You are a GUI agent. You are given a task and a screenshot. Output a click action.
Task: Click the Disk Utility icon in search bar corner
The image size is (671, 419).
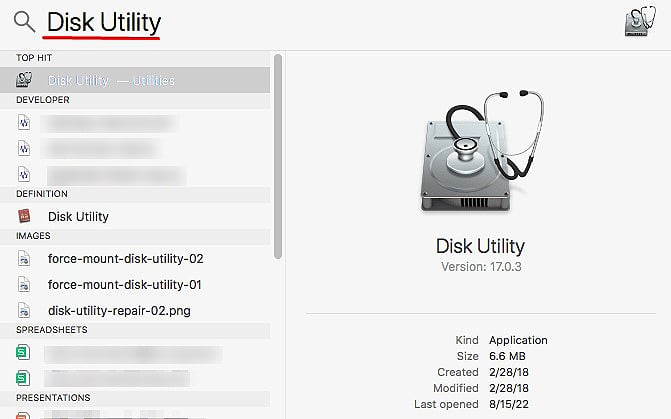640,21
